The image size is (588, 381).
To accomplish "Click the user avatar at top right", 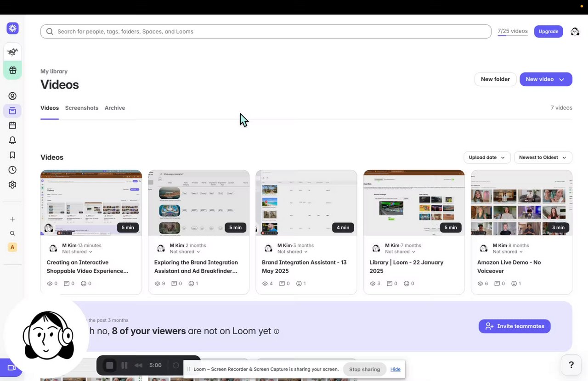I will pos(575,31).
